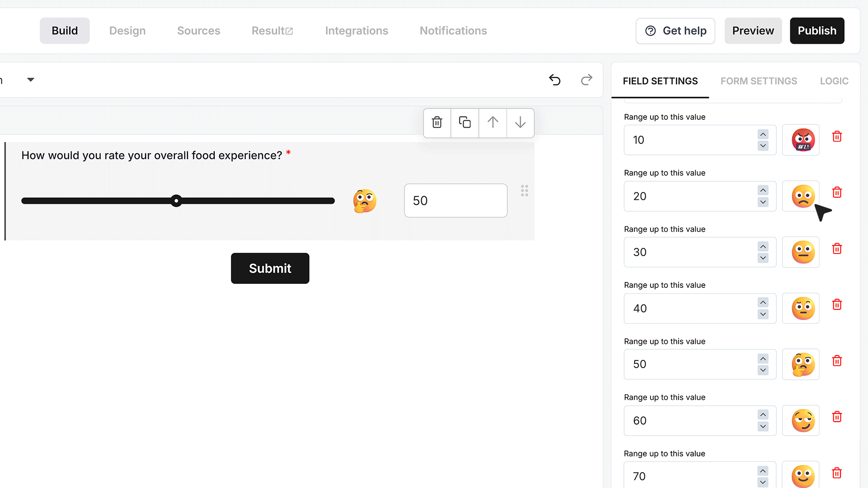Remove the range 40 entry
868x488 pixels.
pyautogui.click(x=837, y=305)
